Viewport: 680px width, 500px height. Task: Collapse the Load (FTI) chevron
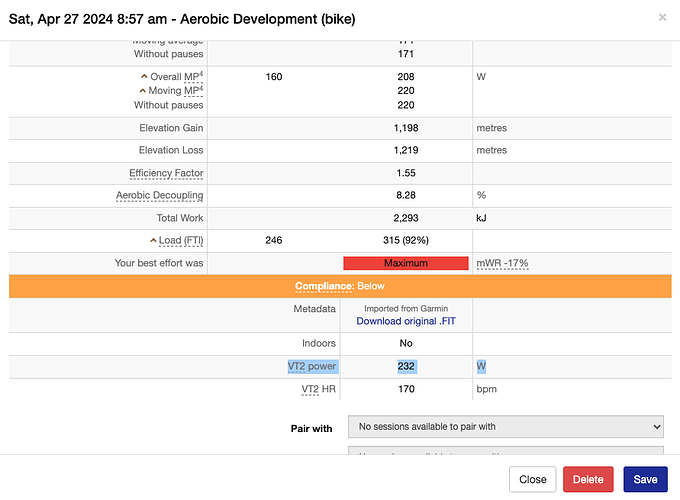[153, 240]
